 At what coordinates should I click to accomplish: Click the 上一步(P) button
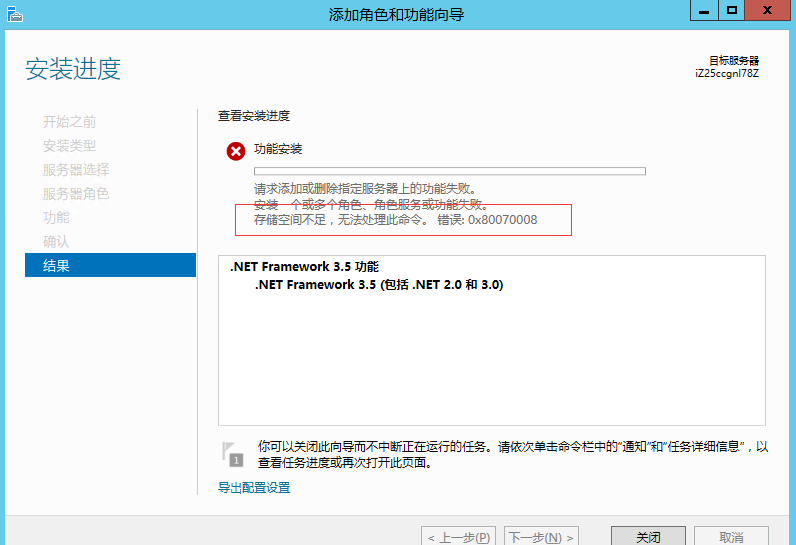click(x=458, y=536)
